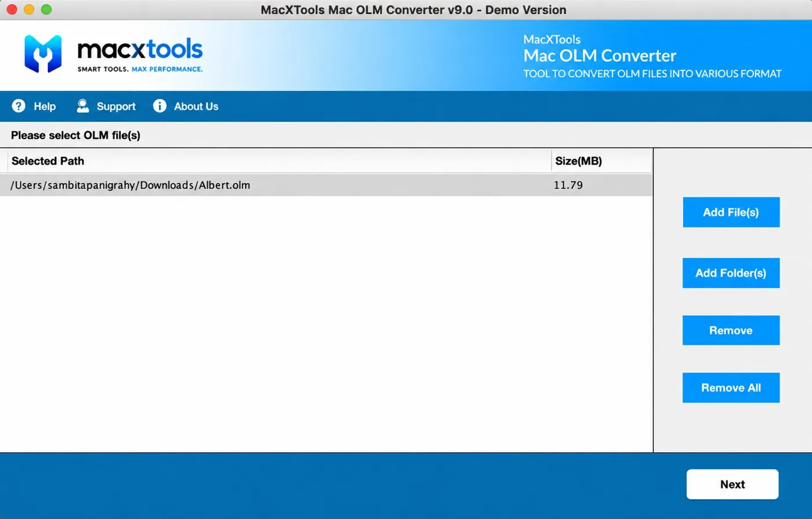Click the Add Folder(s) button
Viewport: 812px width, 519px height.
[731, 273]
